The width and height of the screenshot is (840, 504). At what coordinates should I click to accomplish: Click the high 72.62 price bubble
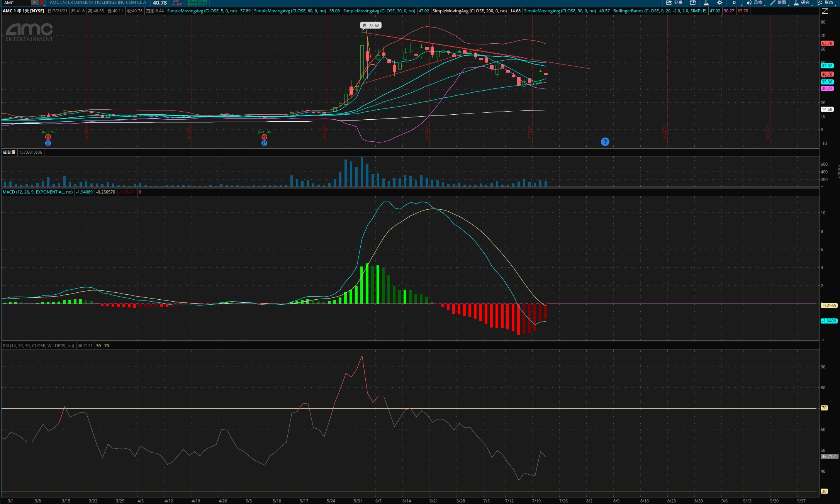point(371,25)
